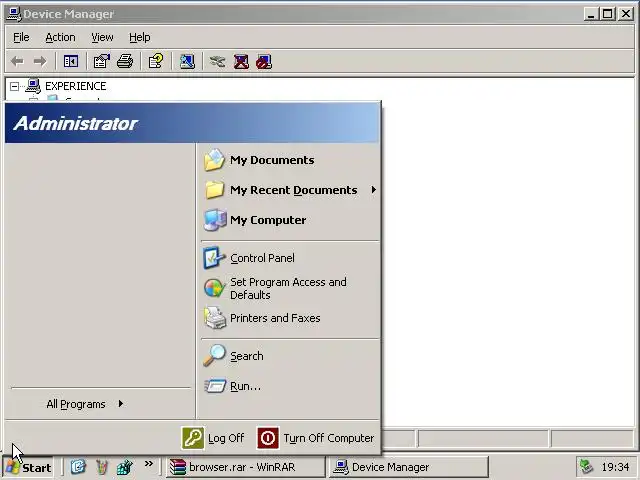The height and width of the screenshot is (480, 640).
Task: Scan for hardware changes toolbar icon
Action: tap(187, 62)
